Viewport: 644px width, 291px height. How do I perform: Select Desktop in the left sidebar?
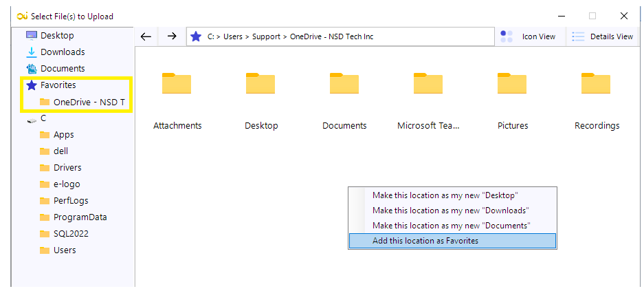pyautogui.click(x=56, y=35)
